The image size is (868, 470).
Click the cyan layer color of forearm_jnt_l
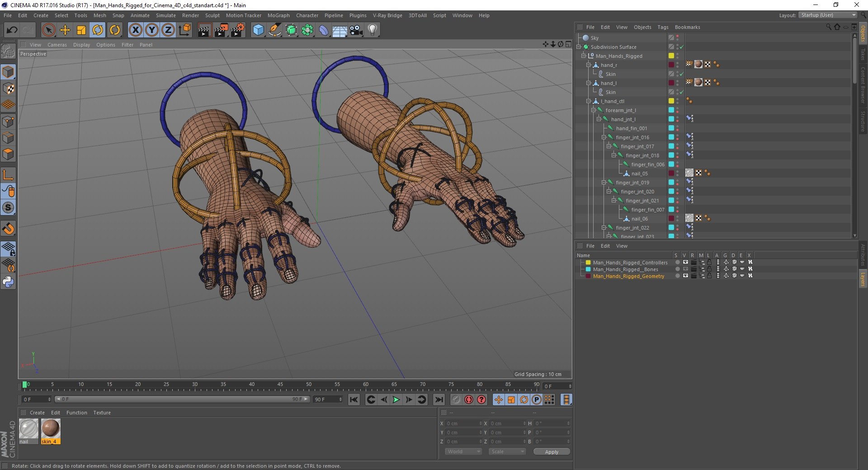pos(671,110)
